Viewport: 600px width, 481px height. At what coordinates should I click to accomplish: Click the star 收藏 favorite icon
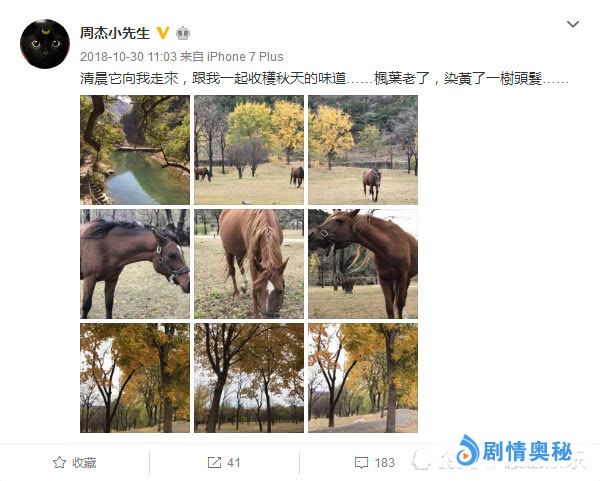(x=59, y=462)
